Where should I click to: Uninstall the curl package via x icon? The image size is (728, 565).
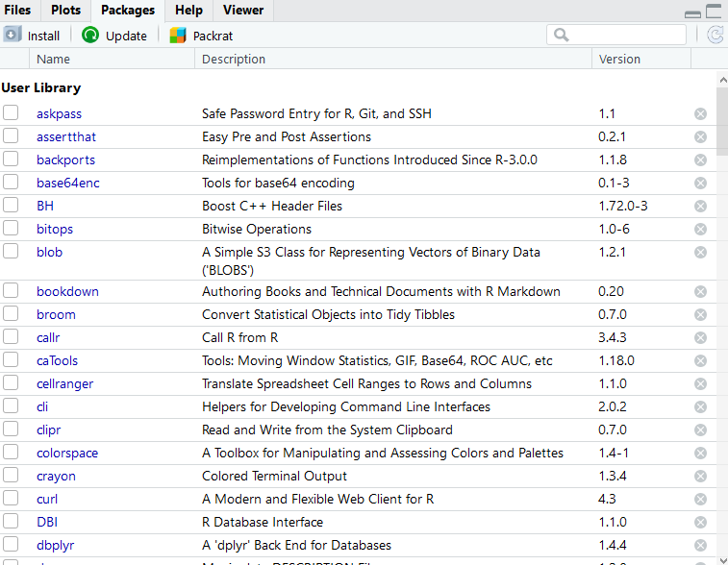point(700,500)
